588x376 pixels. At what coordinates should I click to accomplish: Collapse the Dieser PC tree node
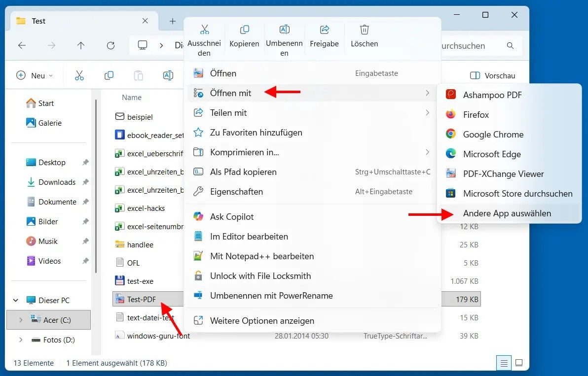click(16, 300)
